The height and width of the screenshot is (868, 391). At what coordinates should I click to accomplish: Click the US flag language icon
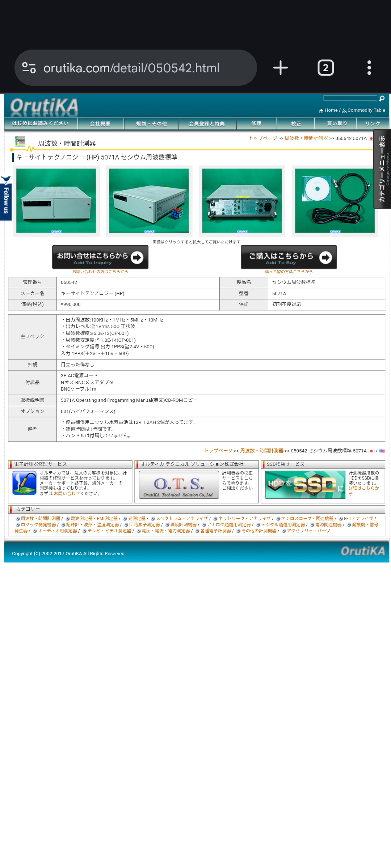click(382, 451)
